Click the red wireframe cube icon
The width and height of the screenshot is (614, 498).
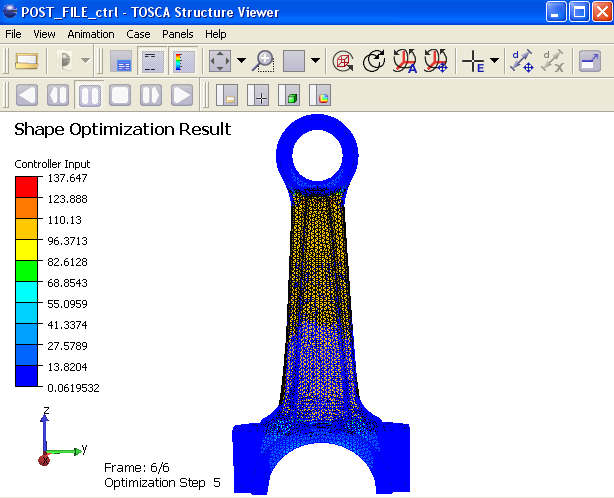pyautogui.click(x=342, y=62)
